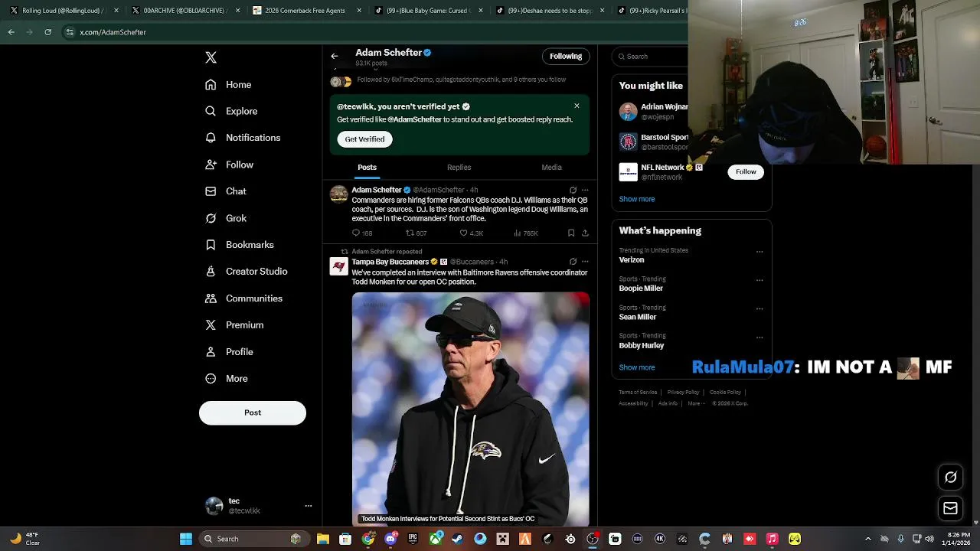Switch to Replies tab
Image resolution: width=980 pixels, height=551 pixels.
pos(459,168)
